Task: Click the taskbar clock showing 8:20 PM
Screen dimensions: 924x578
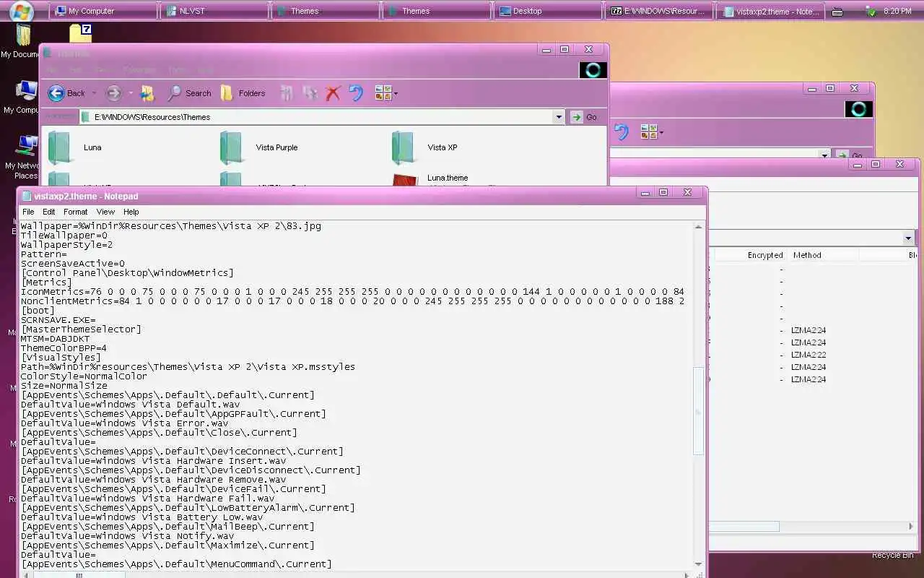Action: 897,12
